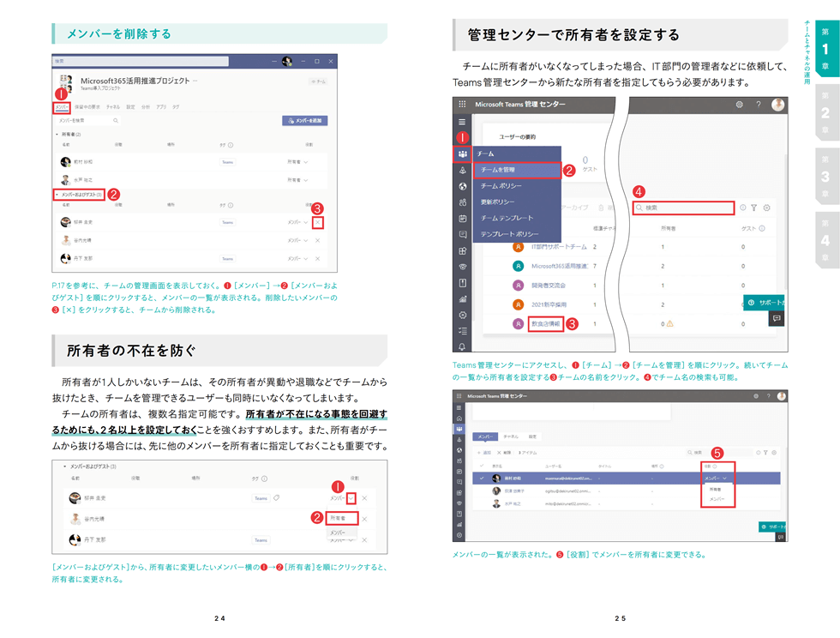
Task: Open the app launcher waffle in upper admin center
Action: pyautogui.click(x=462, y=104)
